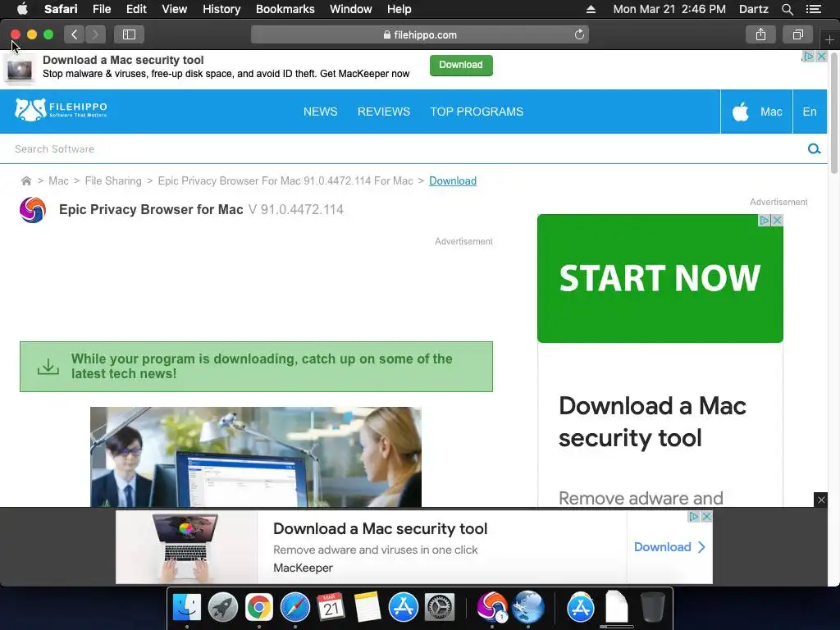Click the download arrow icon in green notice

(48, 367)
